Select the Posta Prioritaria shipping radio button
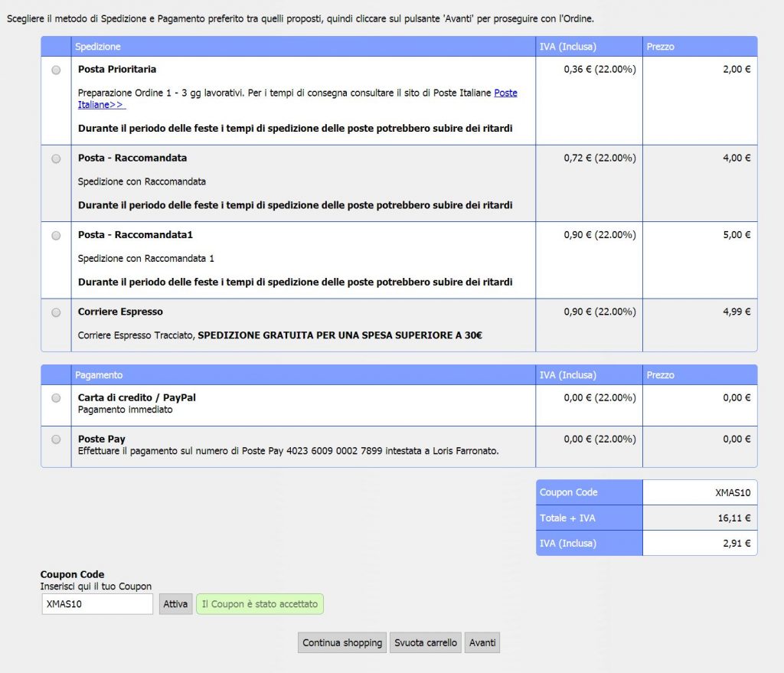This screenshot has height=673, width=784. [56, 70]
